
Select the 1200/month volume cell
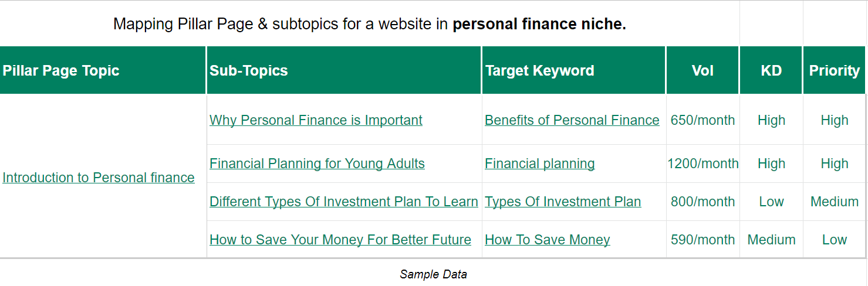(703, 164)
